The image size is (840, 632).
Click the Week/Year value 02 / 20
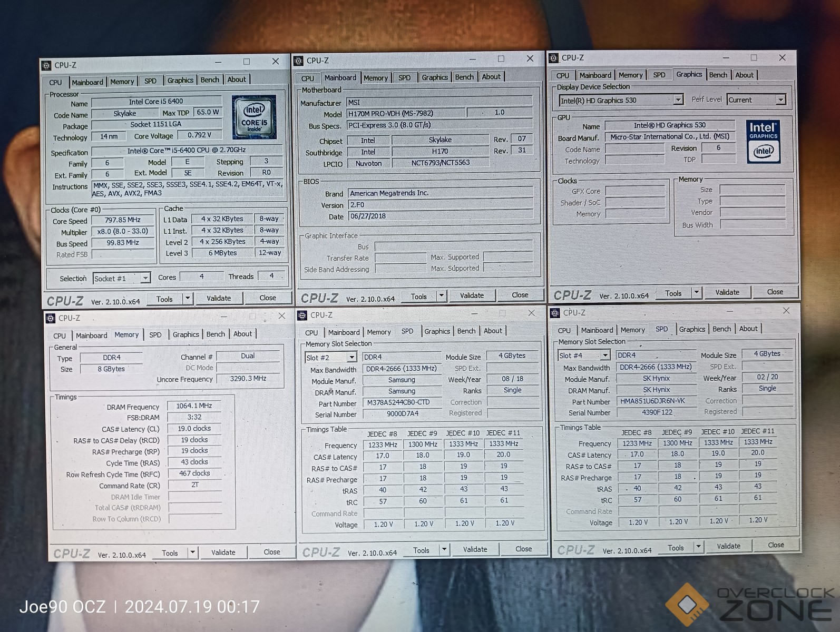(x=767, y=377)
